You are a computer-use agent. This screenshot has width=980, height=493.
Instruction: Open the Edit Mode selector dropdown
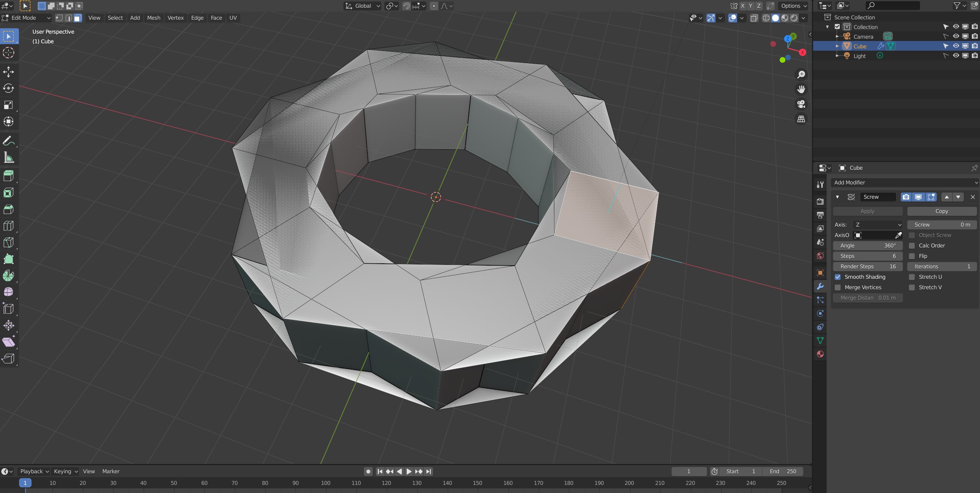(x=26, y=18)
